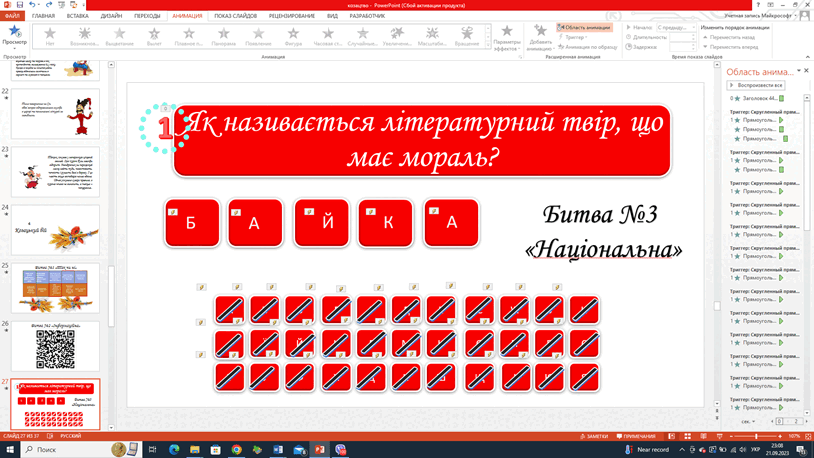Collapse the ribbon with the chevron
Viewport: 814px width, 458px height.
pos(807,57)
